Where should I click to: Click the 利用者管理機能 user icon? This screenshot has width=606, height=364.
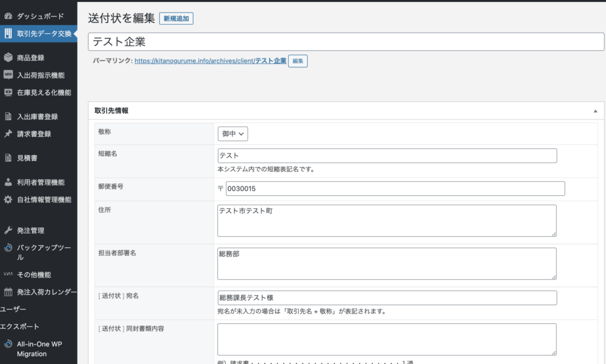[8, 182]
